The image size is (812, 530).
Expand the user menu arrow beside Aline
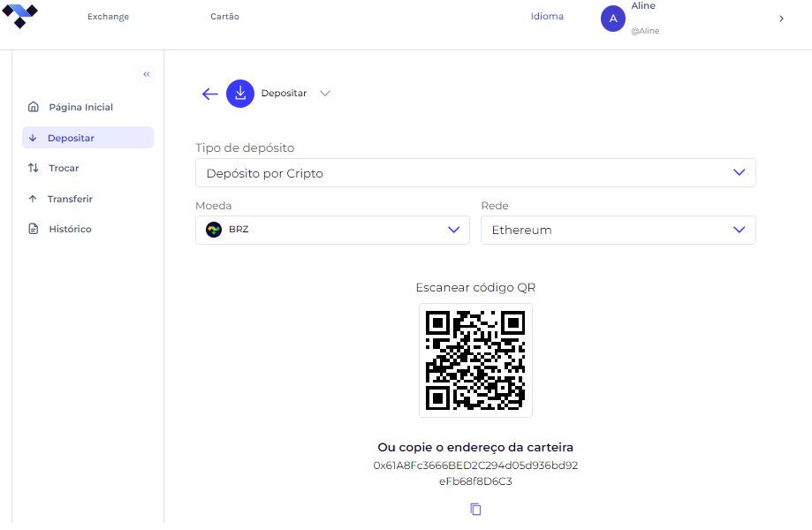[x=781, y=19]
